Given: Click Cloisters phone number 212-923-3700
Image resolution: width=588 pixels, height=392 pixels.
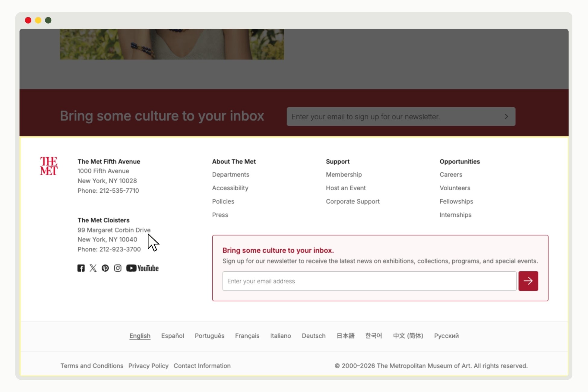Looking at the screenshot, I should 120,249.
